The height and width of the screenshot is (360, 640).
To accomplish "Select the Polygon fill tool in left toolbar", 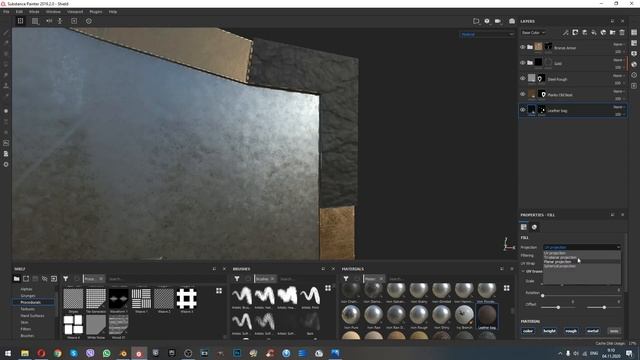I will click(x=6, y=64).
